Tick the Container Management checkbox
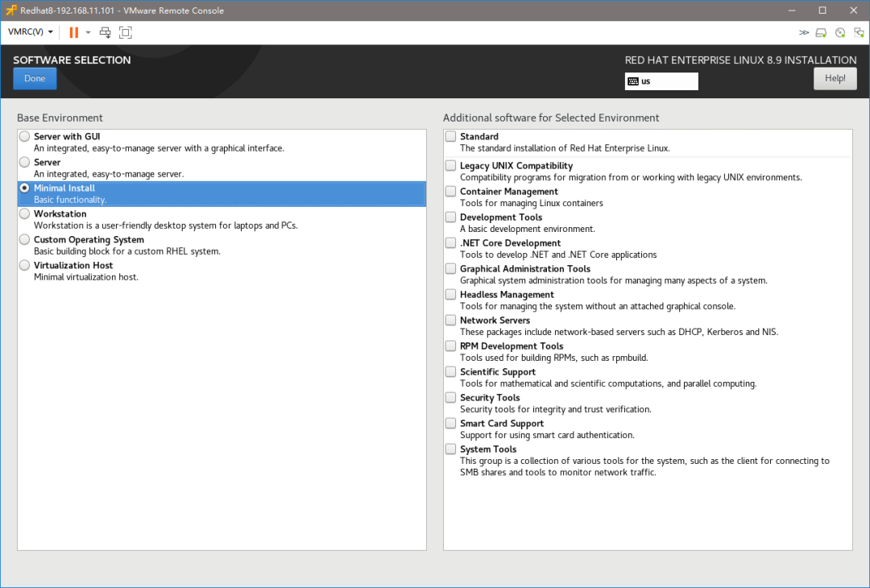Image resolution: width=870 pixels, height=588 pixels. pyautogui.click(x=450, y=192)
